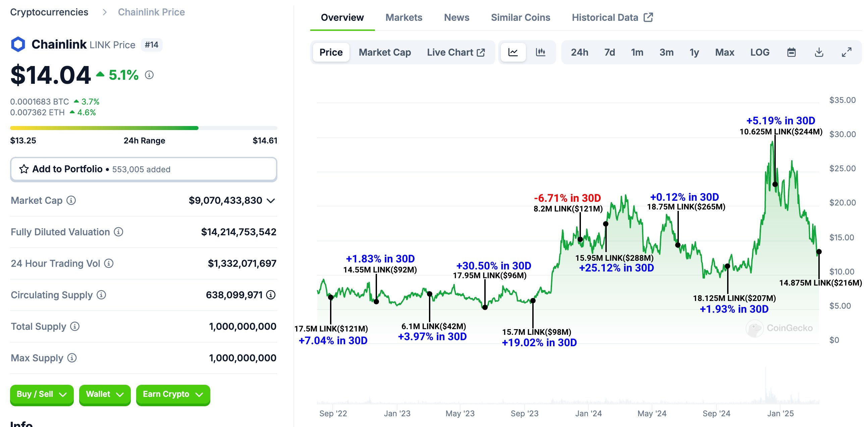Open the Similar Coins tab
868x427 pixels.
click(x=520, y=17)
